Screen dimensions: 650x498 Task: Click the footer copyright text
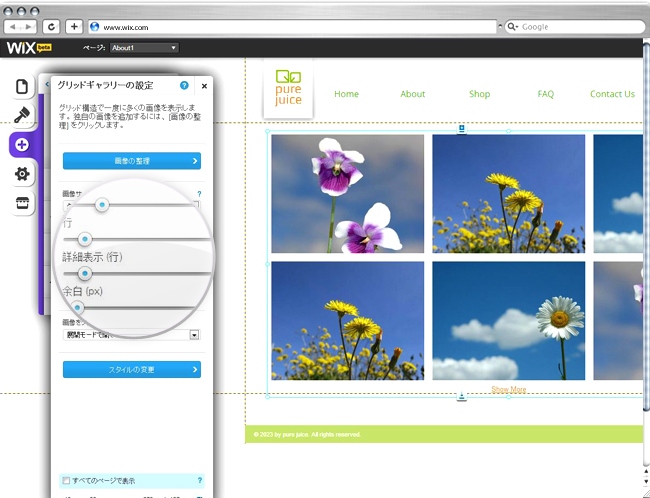tap(307, 435)
